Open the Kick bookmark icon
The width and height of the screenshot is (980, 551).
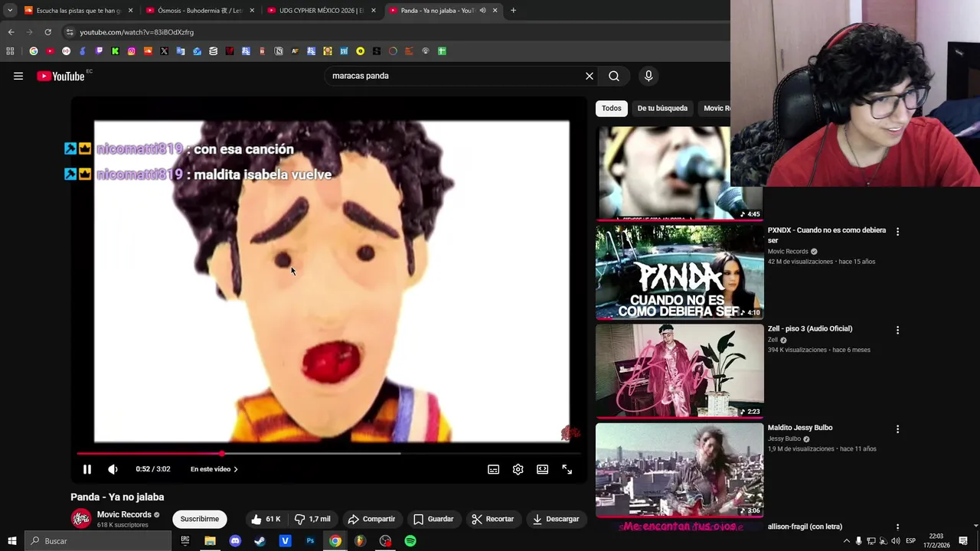[115, 51]
